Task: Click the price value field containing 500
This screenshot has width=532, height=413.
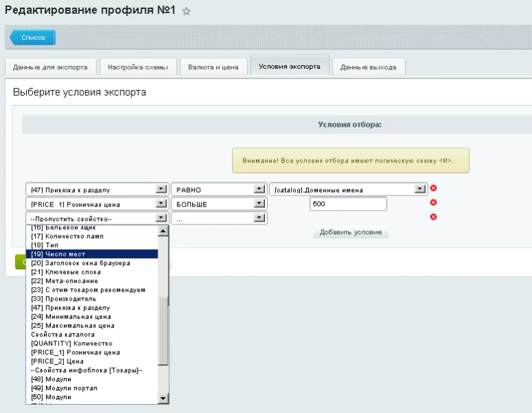Action: [x=348, y=204]
